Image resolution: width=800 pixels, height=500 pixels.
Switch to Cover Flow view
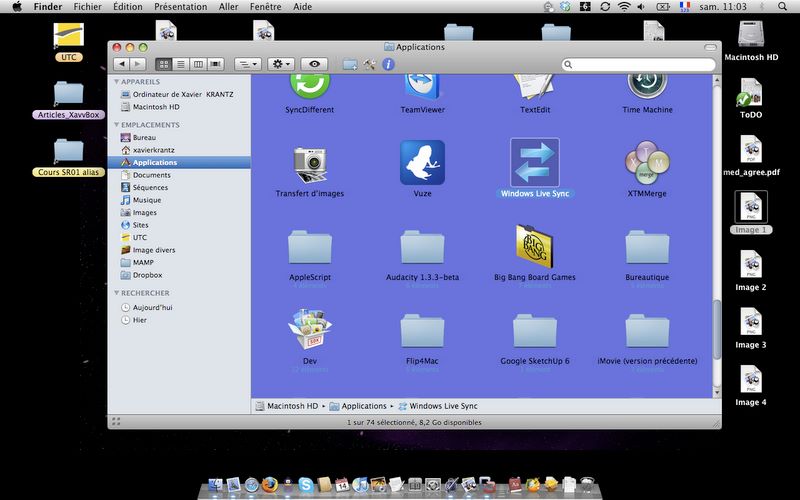216,64
